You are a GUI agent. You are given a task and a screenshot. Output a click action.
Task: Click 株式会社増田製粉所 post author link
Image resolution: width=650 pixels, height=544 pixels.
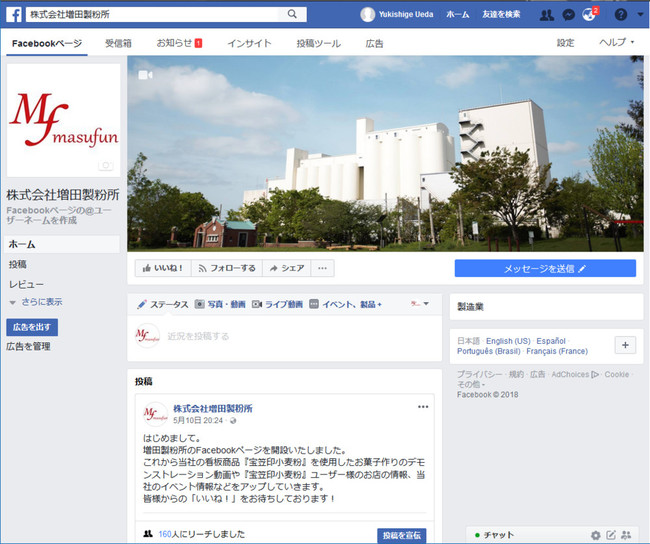click(213, 408)
